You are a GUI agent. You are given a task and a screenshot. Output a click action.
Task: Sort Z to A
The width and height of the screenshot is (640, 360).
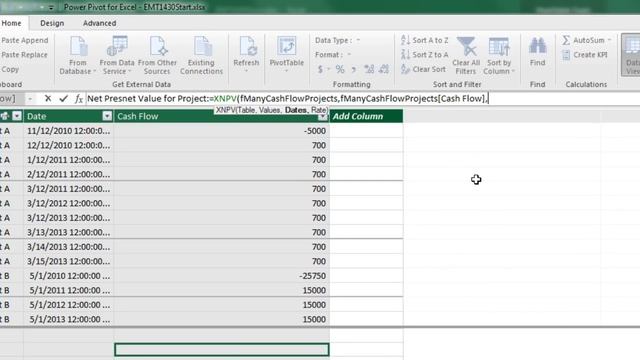[424, 54]
